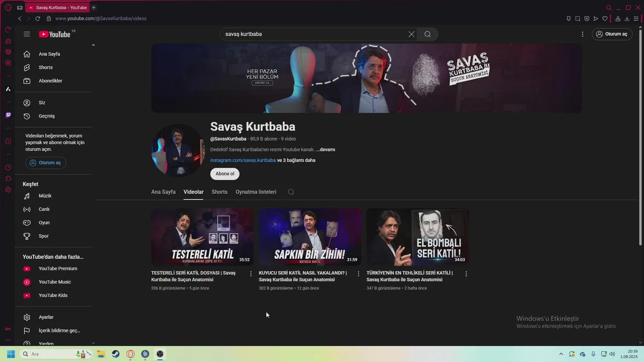
Task: Open TESTERELİ KATİL video thumbnail
Action: click(x=202, y=237)
